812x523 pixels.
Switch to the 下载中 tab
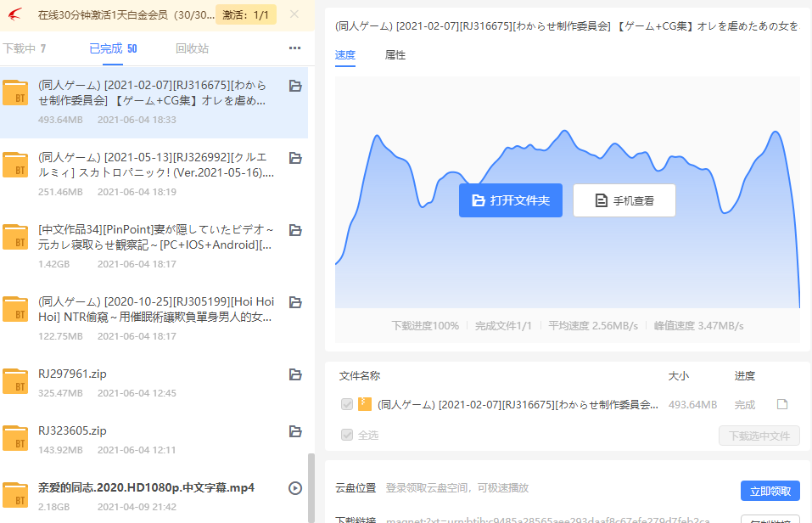[25, 48]
